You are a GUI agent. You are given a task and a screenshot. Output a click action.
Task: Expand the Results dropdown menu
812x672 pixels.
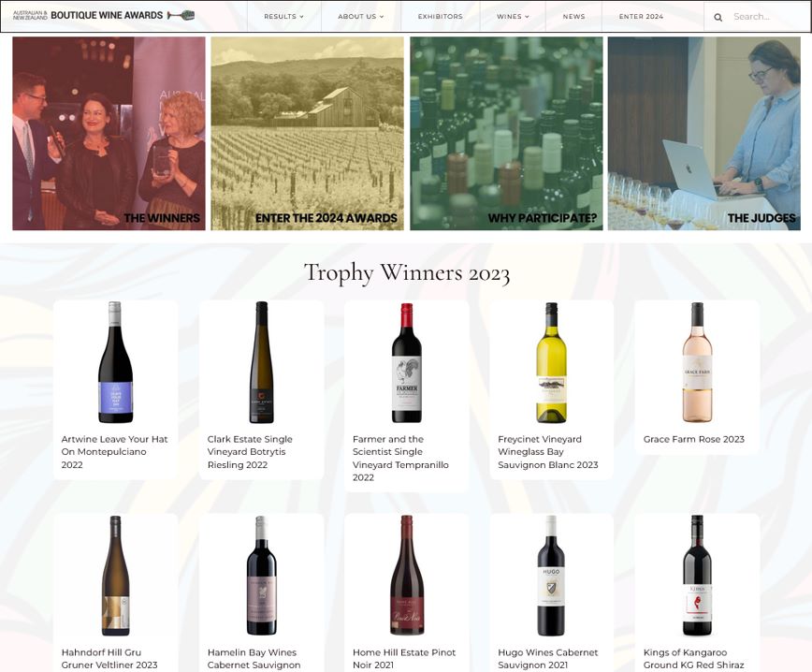[x=283, y=17]
